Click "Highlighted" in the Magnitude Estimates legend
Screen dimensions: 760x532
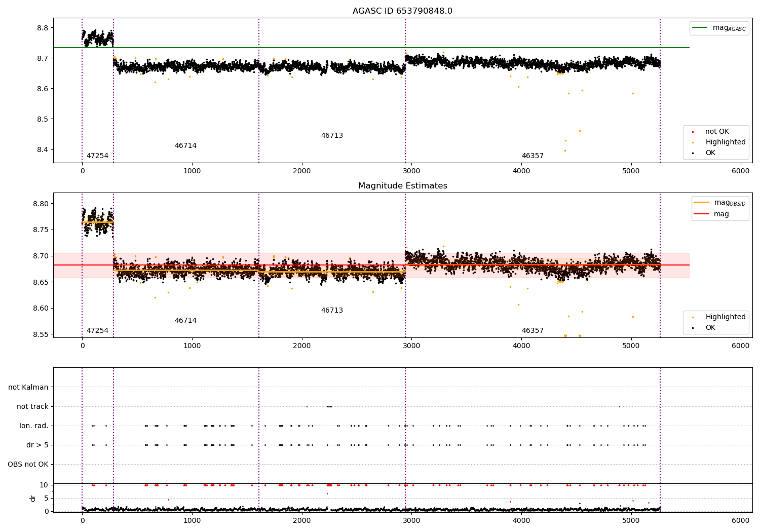(726, 317)
